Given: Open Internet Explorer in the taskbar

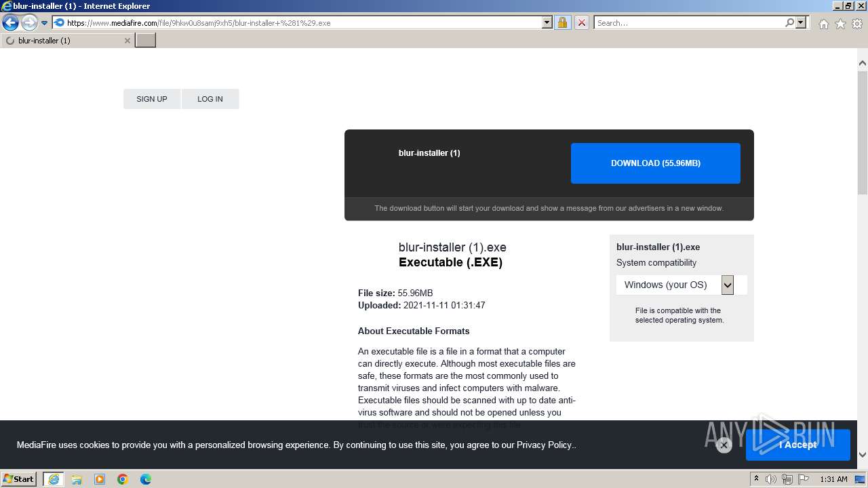Looking at the screenshot, I should (x=54, y=479).
